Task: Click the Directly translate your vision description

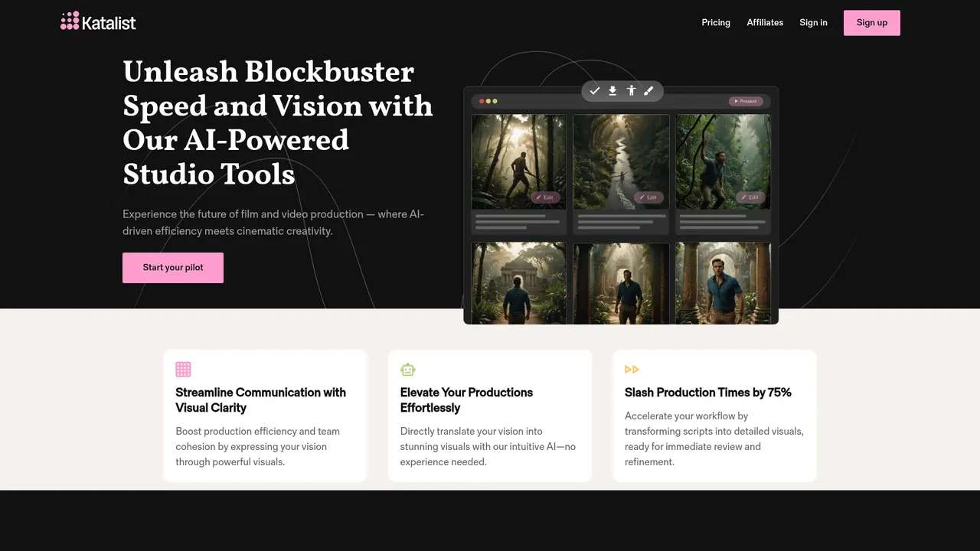Action: click(x=488, y=447)
